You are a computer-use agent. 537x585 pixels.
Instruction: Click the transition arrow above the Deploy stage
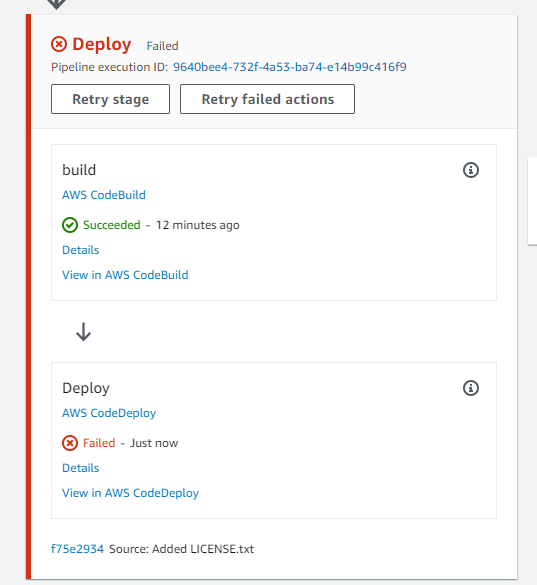coord(56,4)
